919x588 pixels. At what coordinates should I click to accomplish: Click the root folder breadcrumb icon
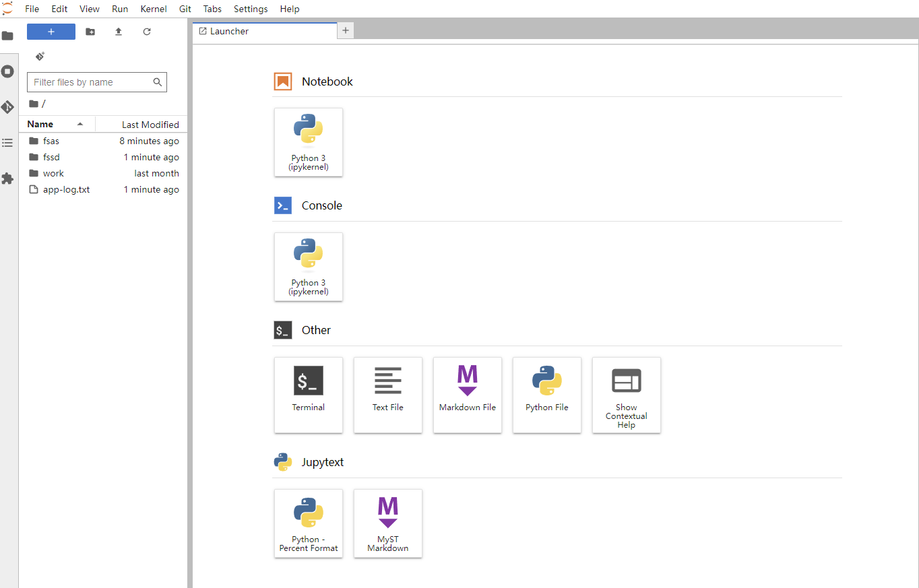click(34, 104)
